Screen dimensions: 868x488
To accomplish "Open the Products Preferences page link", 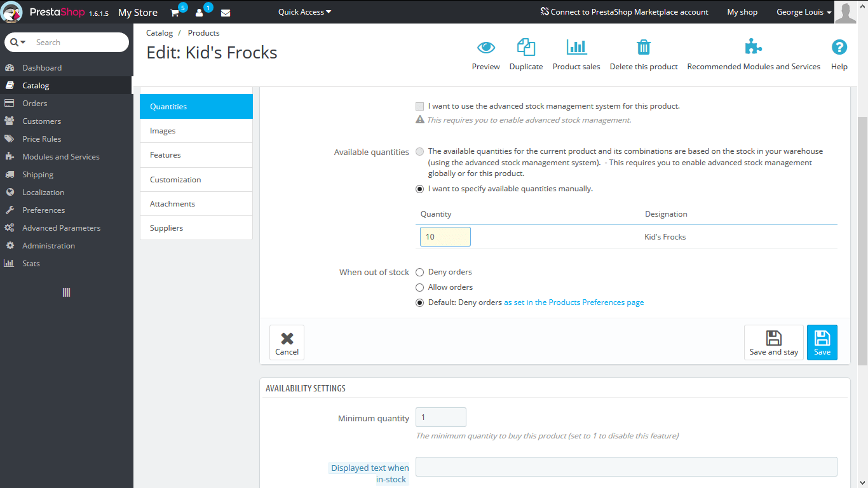I will point(574,302).
